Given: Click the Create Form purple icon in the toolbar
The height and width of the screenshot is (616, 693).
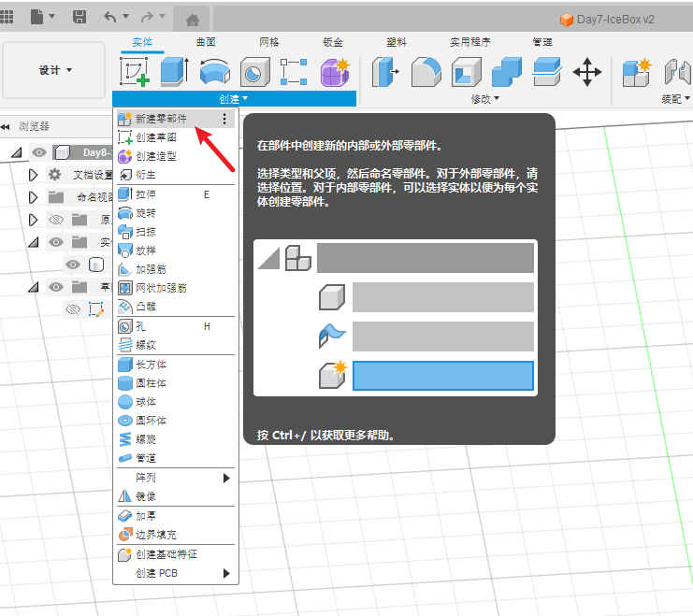Looking at the screenshot, I should coord(335,72).
